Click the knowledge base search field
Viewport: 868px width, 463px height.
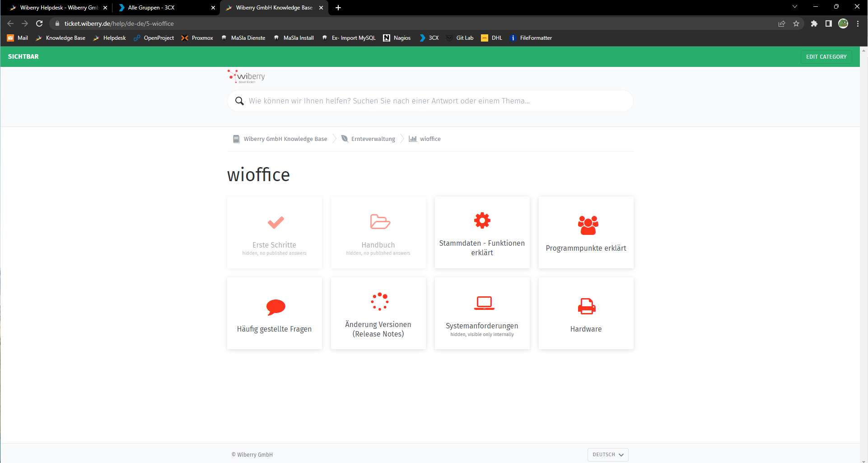(430, 101)
